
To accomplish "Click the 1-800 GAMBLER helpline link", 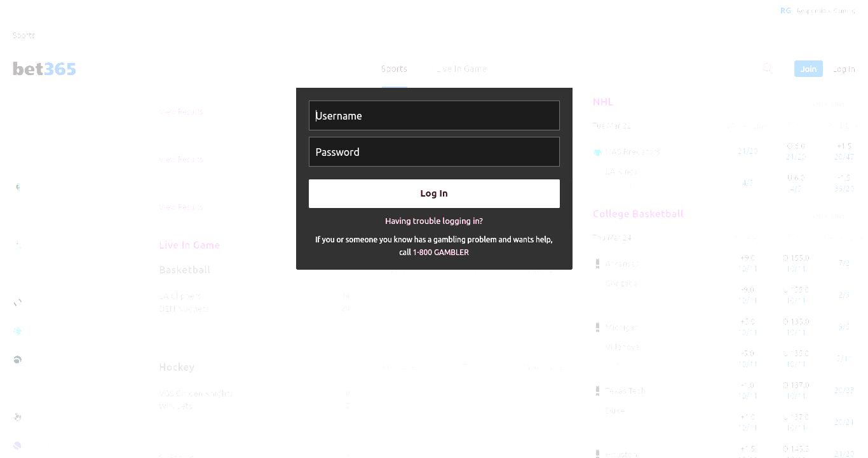I will pos(441,252).
